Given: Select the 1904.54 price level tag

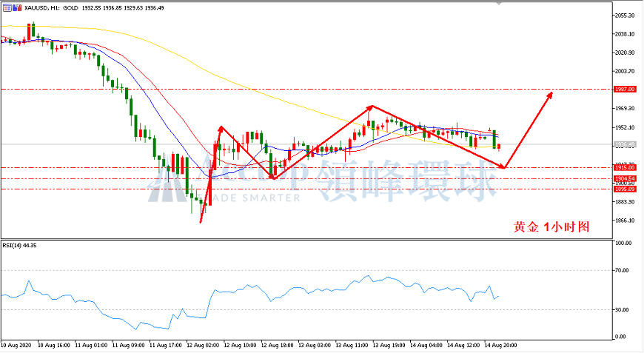Looking at the screenshot, I should pos(624,178).
